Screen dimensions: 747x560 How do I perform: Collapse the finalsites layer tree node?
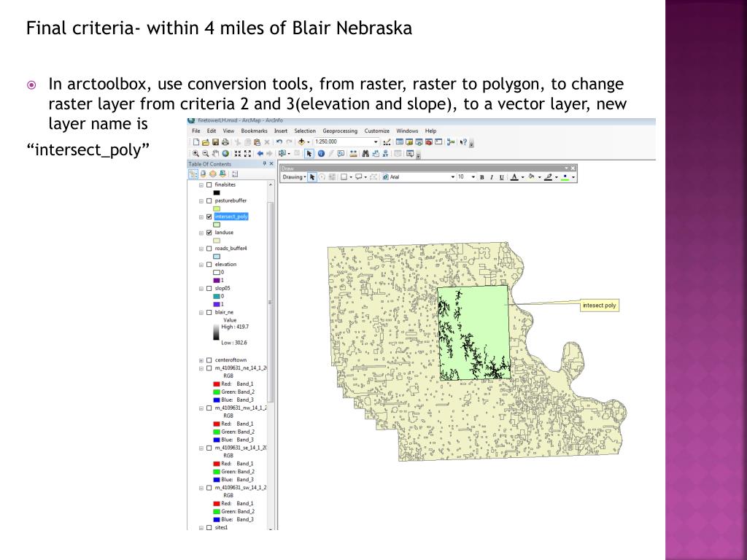point(201,184)
